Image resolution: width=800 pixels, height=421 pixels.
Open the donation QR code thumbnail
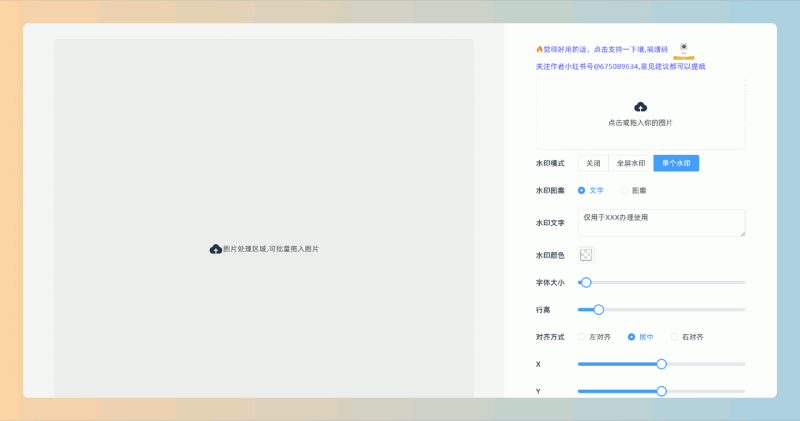(684, 50)
